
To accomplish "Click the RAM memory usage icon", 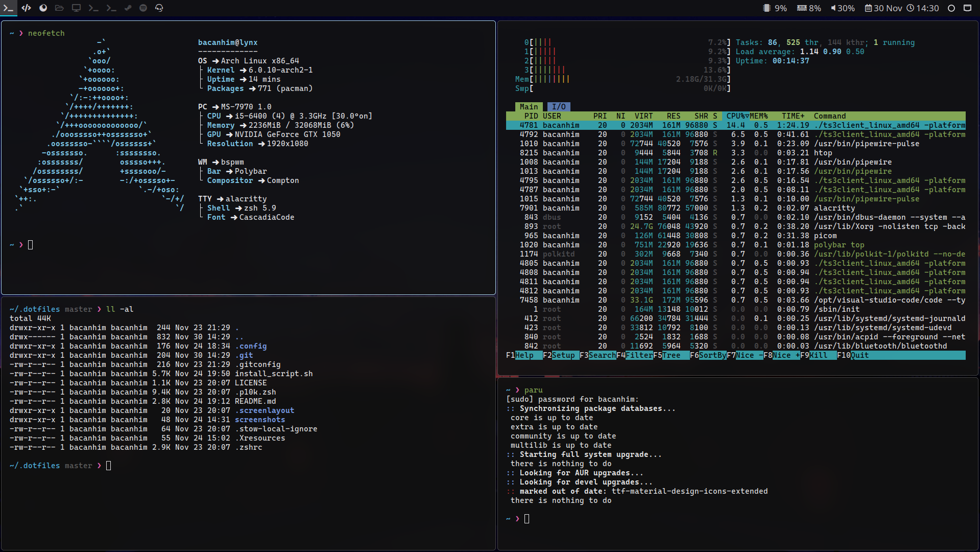I will (x=802, y=8).
